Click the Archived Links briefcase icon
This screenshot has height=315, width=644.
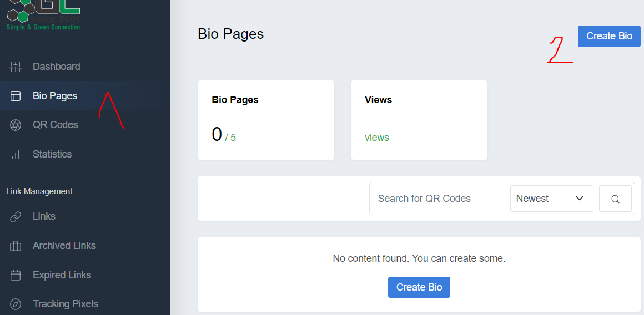(x=16, y=246)
